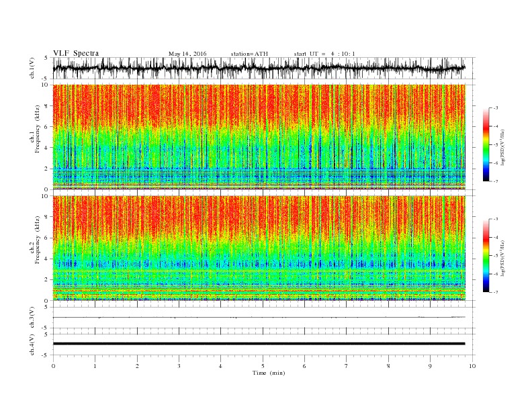The height and width of the screenshot is (411, 532).
Task: Click the ch.2 colorbar next to the spectrogram
Action: click(486, 255)
